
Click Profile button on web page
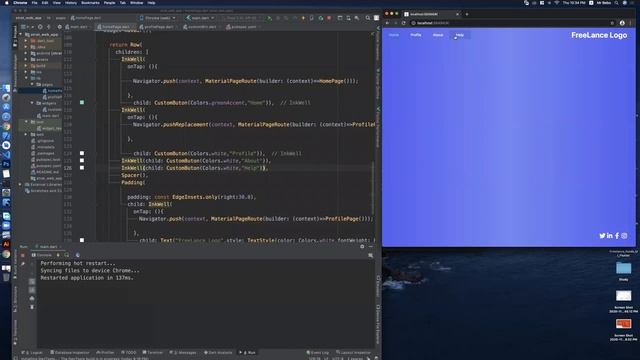pyautogui.click(x=416, y=35)
